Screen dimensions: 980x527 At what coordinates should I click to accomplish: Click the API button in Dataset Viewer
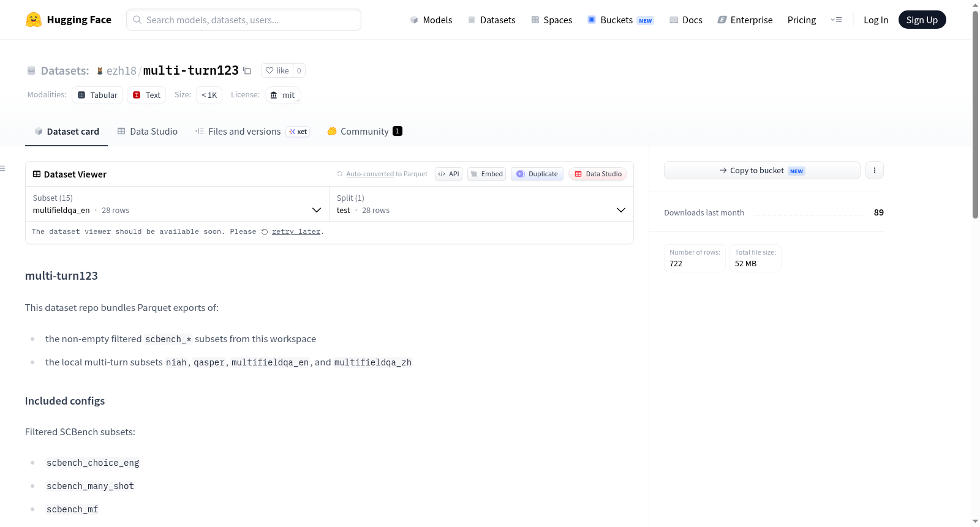pos(448,174)
